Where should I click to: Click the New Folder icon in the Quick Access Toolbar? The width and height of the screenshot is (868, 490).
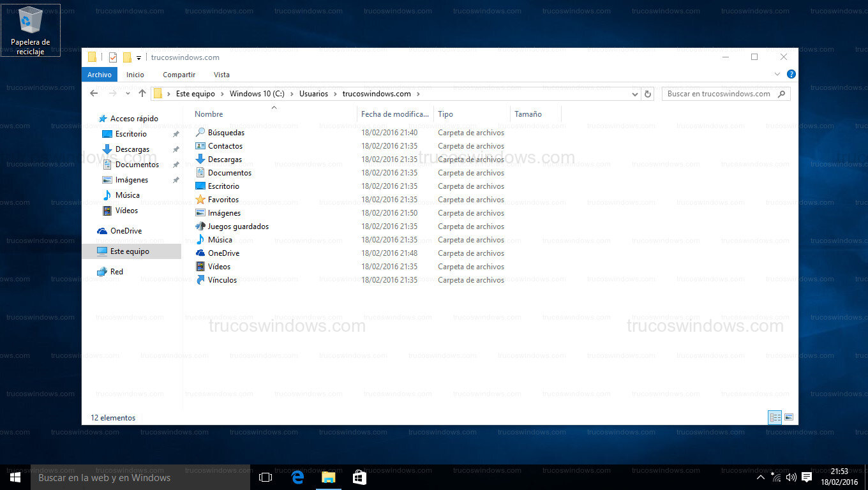[x=126, y=57]
